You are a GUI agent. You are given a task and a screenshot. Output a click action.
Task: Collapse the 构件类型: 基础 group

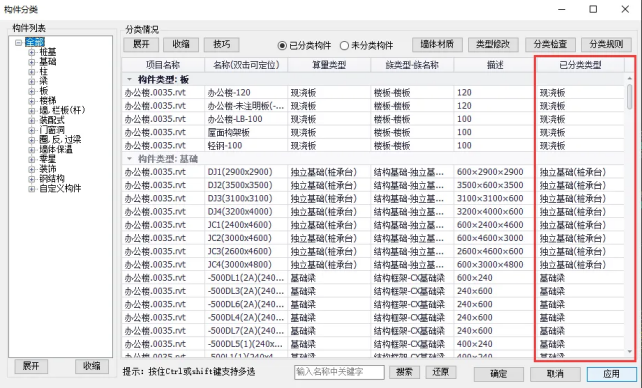[129, 158]
